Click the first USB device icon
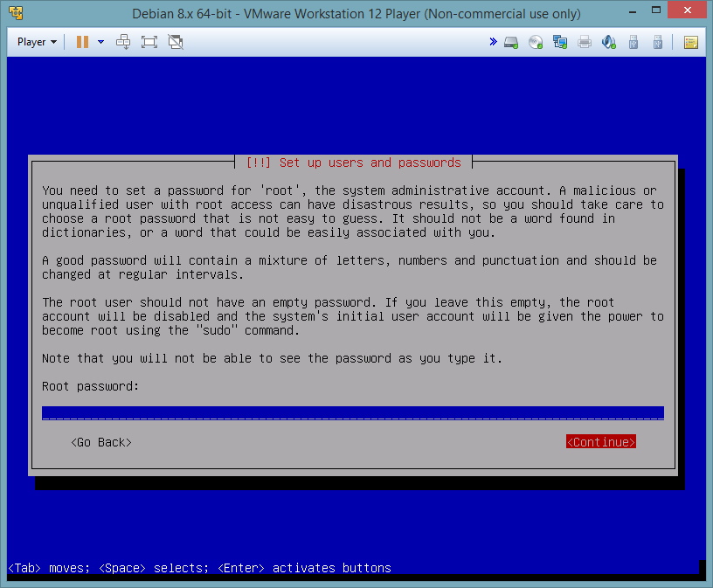 (633, 42)
